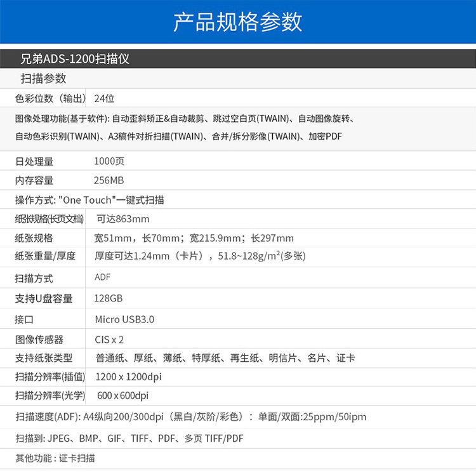Click the 600 x 600dpi optical resolution
The width and height of the screenshot is (476, 476).
122,395
